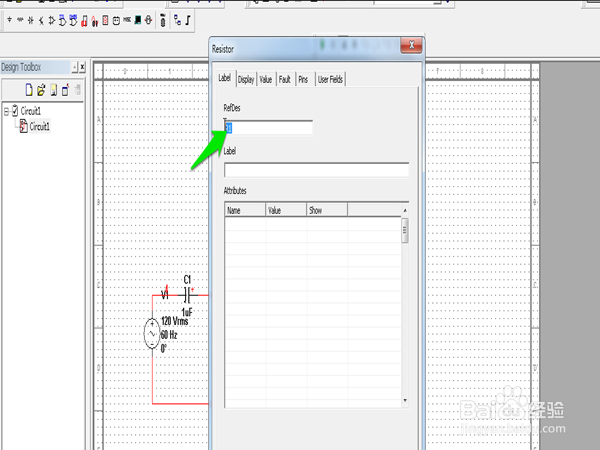Click the Value column header in Attributes
Screen dimensions: 600x450
(x=286, y=210)
